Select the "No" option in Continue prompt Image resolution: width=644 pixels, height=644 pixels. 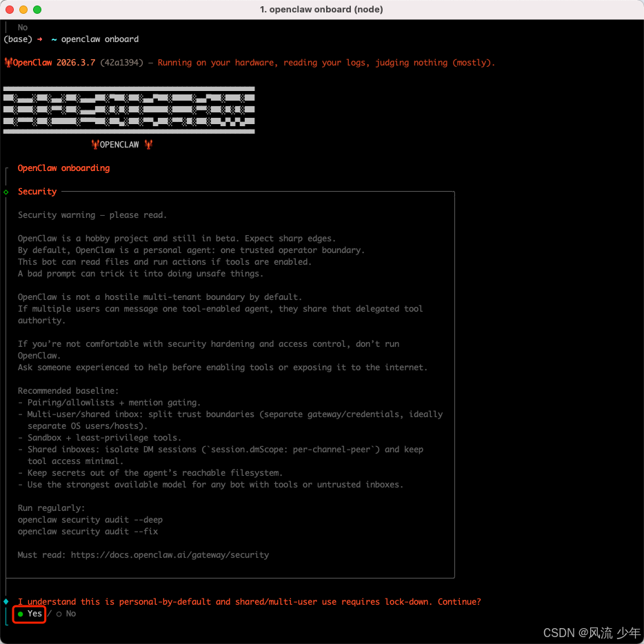pos(66,614)
